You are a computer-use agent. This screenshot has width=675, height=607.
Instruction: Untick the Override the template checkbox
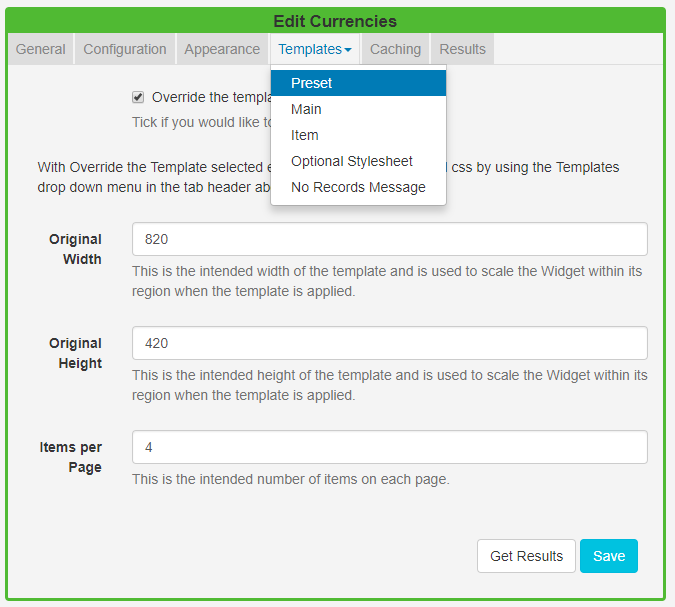[138, 97]
